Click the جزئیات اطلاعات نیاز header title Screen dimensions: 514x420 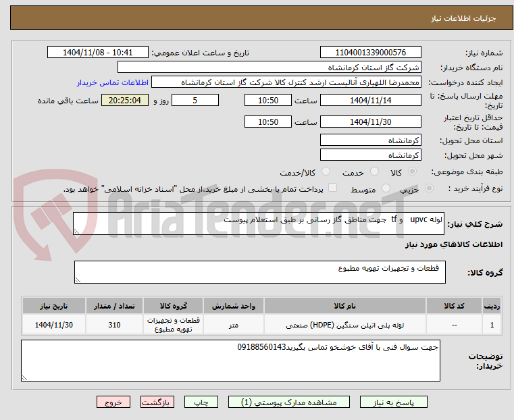click(463, 18)
